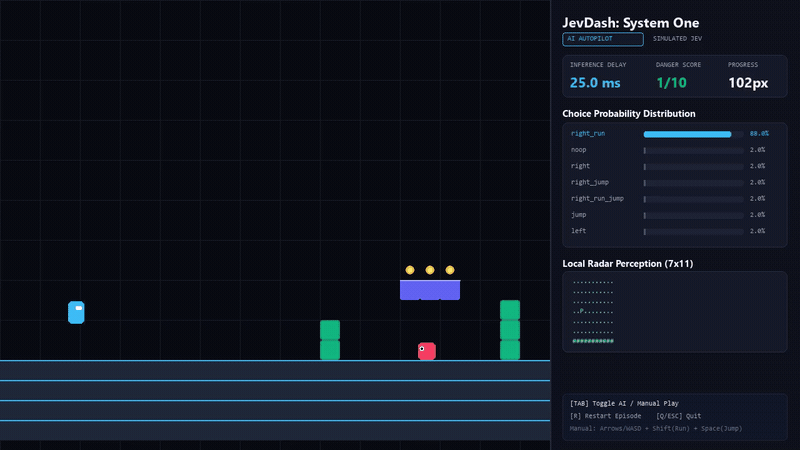Click the purple floating platform
This screenshot has height=450, width=800.
click(x=430, y=290)
